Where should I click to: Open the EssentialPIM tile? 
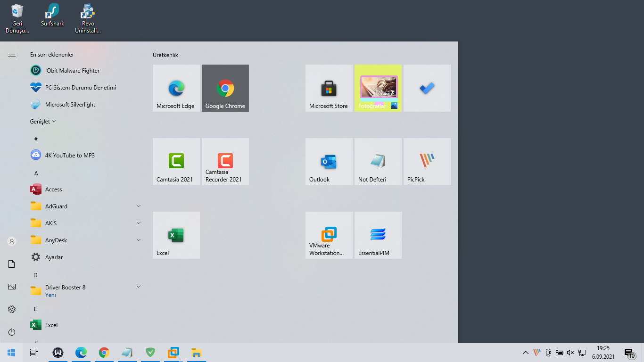378,235
